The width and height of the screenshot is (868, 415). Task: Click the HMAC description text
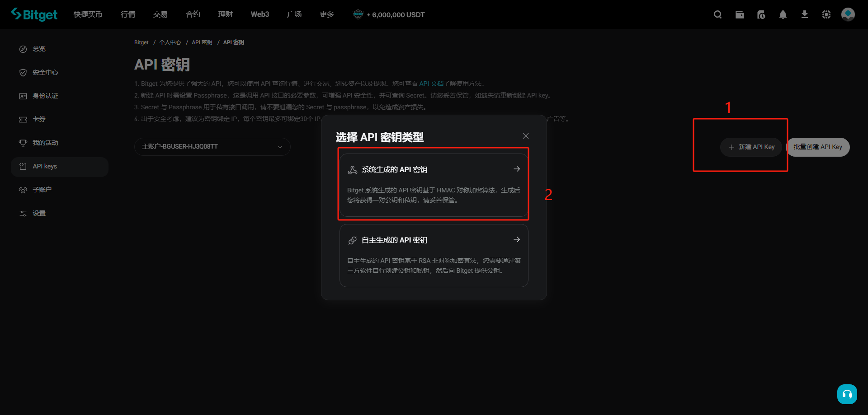(434, 195)
